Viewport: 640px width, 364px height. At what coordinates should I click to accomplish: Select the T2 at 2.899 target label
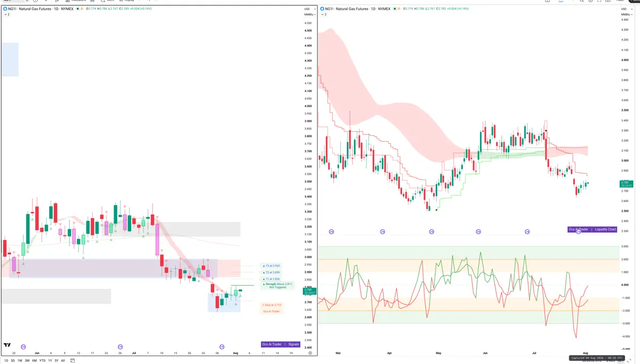271,272
